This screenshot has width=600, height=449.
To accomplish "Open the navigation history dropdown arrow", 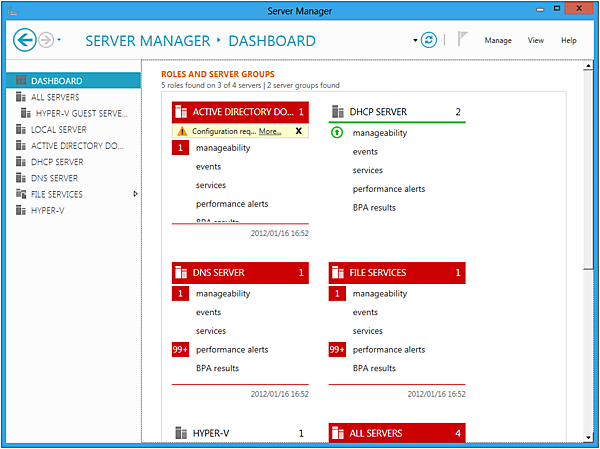I will (x=61, y=41).
